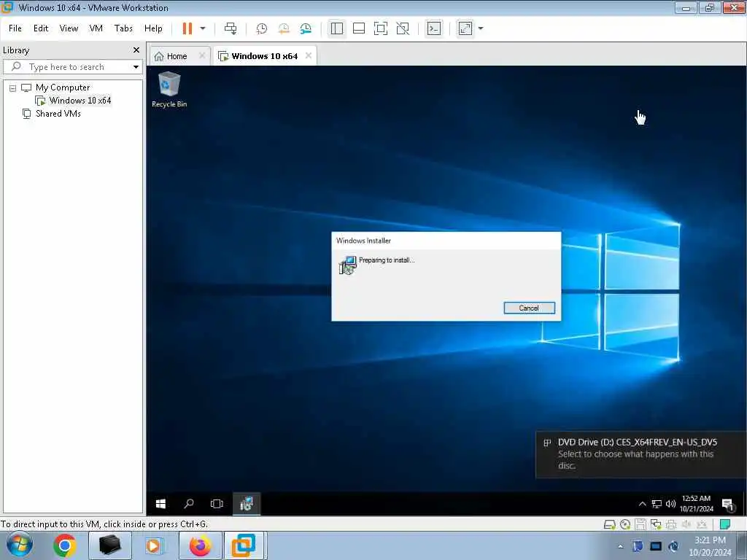
Task: Open the guest Windows Start menu
Action: pos(161,504)
